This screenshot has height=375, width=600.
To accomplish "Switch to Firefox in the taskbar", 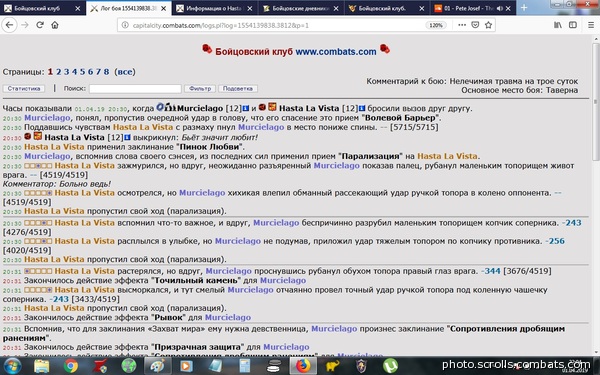I will [303, 366].
